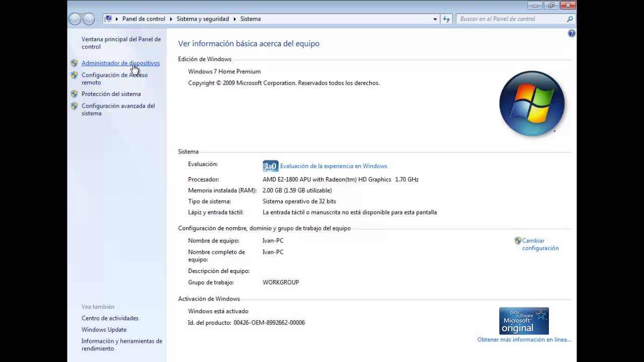
Task: Go to Sistema y seguridad breadcrumb
Action: [203, 19]
